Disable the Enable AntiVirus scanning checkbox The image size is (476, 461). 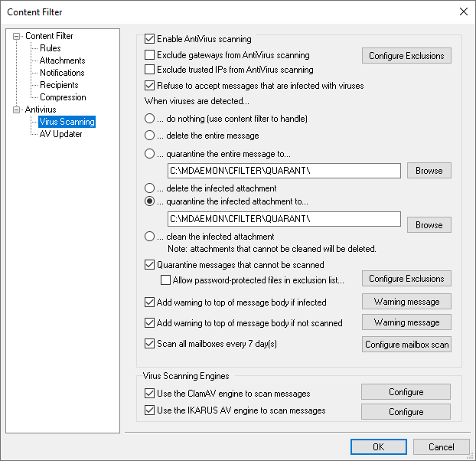pos(150,39)
